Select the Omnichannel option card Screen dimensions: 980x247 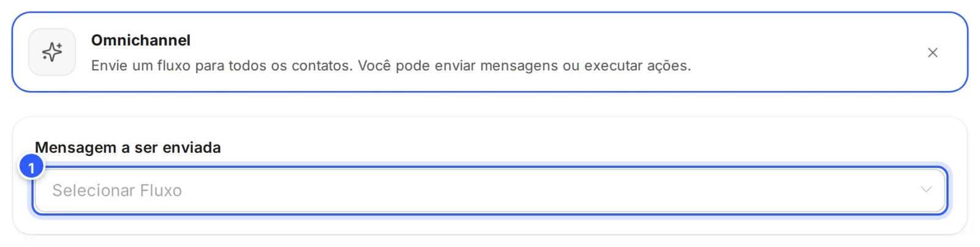pyautogui.click(x=490, y=52)
